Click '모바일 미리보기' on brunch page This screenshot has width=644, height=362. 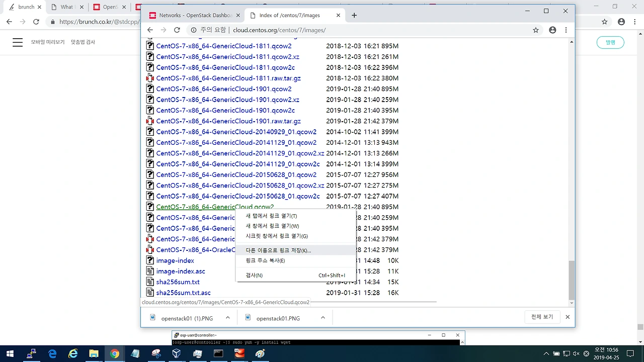48,42
